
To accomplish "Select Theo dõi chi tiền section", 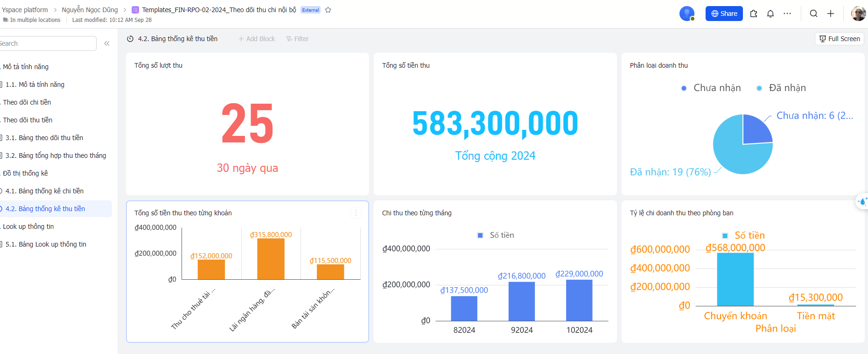I will [x=27, y=102].
